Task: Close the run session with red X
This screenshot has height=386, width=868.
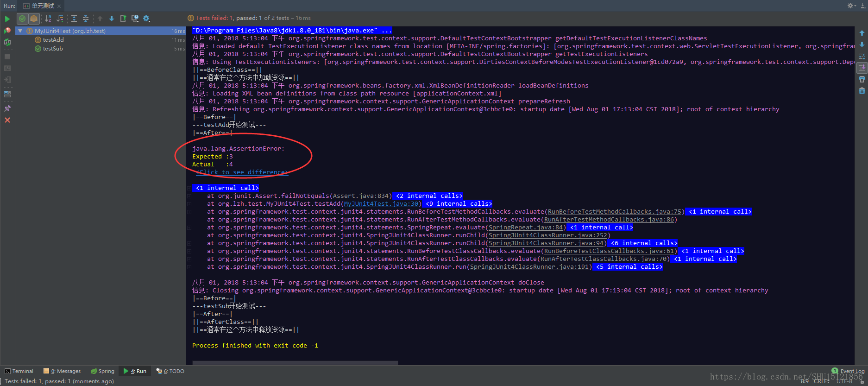Action: [7, 120]
